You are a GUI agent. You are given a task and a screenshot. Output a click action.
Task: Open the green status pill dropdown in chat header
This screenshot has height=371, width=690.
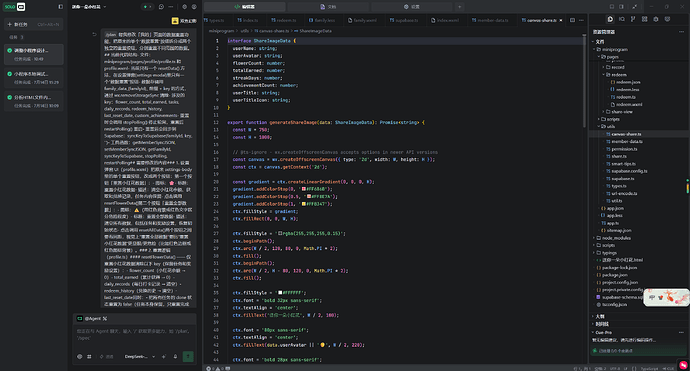pos(147,7)
